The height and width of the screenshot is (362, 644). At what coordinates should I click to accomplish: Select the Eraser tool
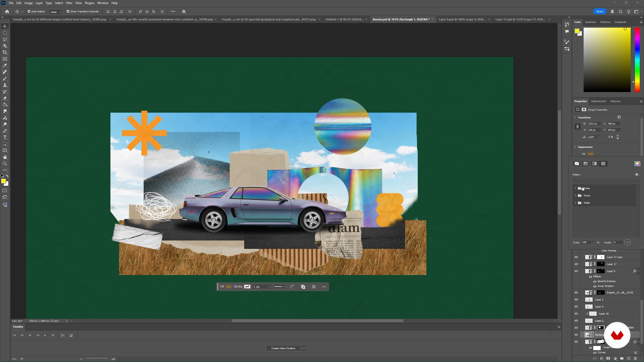5,98
